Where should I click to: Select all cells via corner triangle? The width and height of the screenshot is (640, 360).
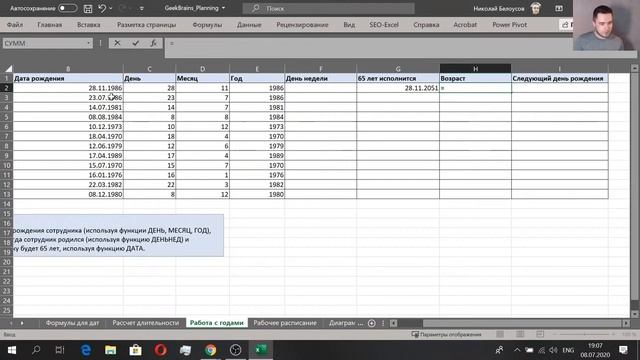pyautogui.click(x=8, y=69)
